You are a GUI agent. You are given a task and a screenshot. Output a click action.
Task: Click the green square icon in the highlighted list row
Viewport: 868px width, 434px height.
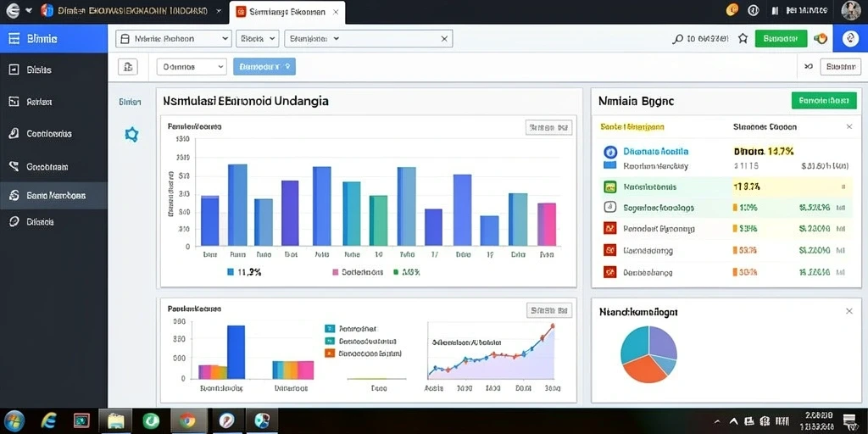click(x=609, y=187)
